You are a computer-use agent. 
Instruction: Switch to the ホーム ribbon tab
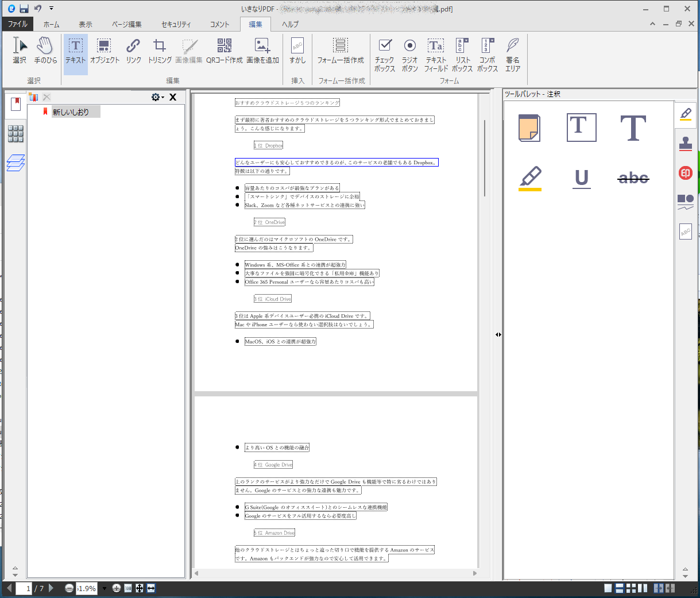tap(51, 24)
